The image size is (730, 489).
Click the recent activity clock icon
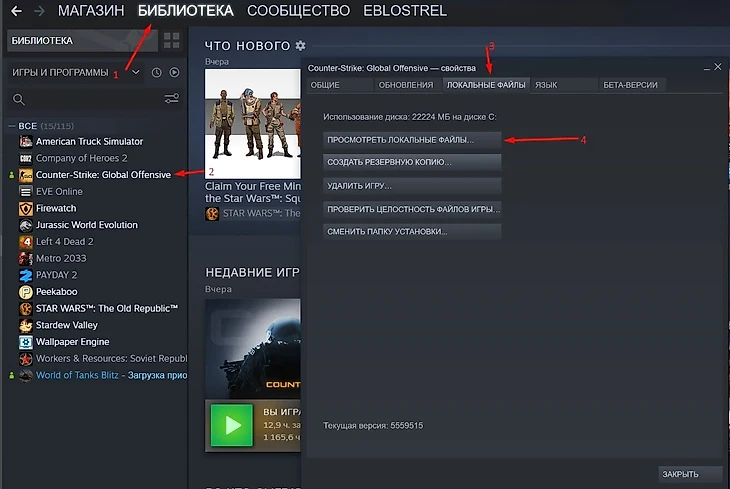[156, 73]
